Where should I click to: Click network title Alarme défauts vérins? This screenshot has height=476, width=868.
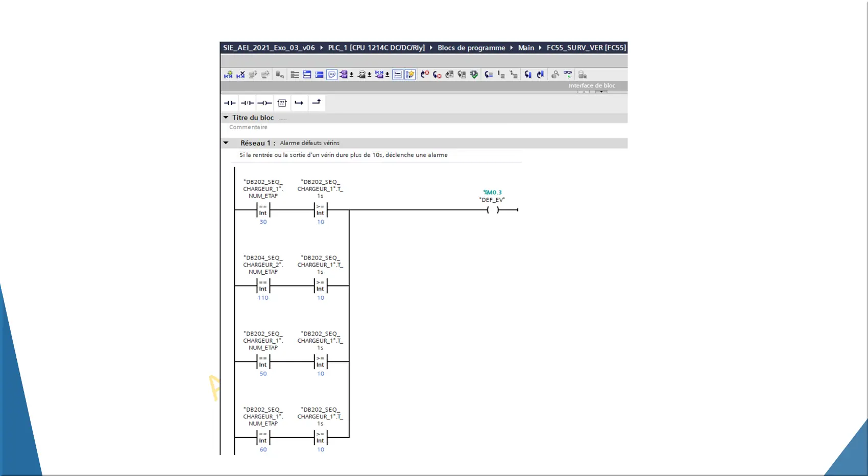click(x=309, y=143)
